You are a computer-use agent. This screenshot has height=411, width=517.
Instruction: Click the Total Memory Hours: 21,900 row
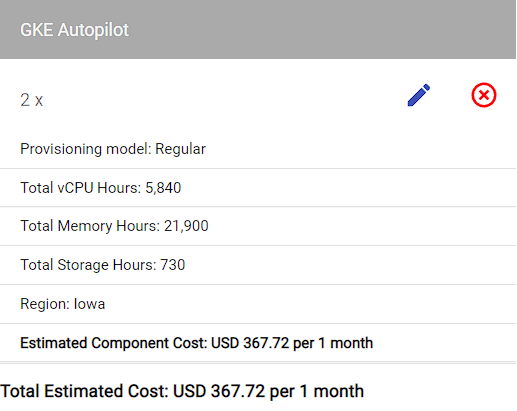tap(258, 226)
